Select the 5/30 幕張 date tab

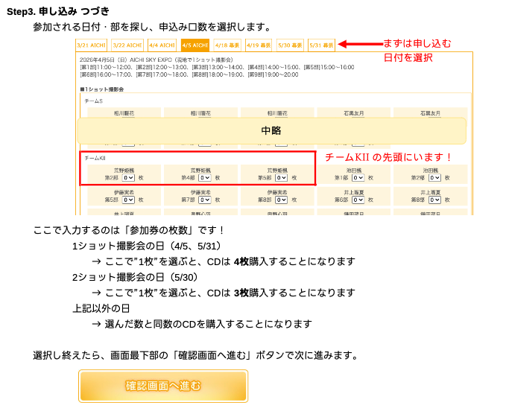(290, 45)
